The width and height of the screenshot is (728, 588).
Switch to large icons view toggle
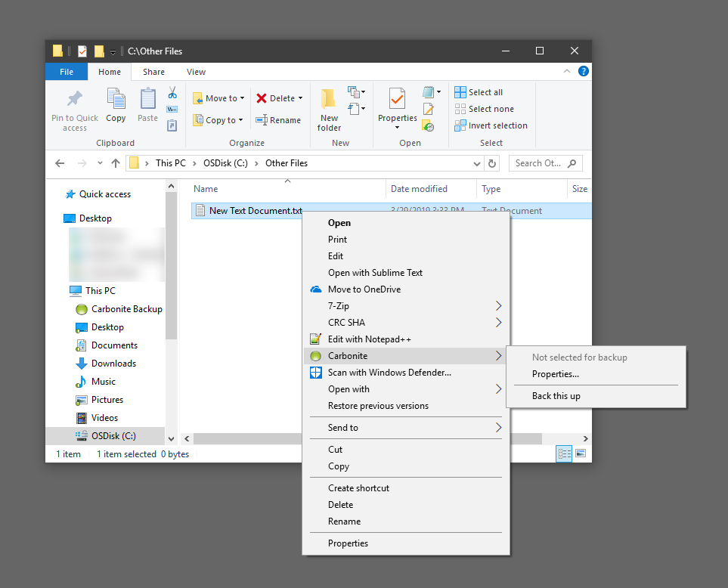click(581, 453)
